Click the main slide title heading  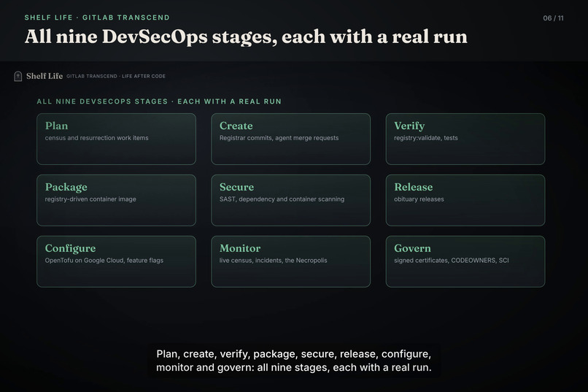tap(246, 36)
